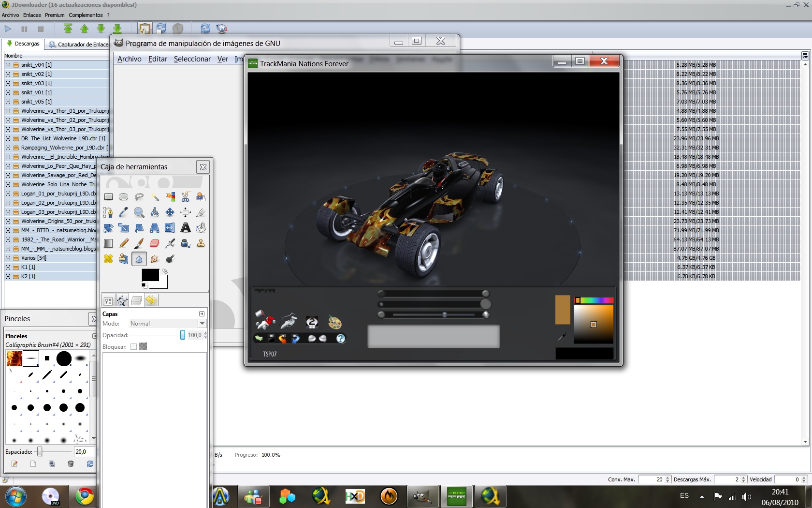Reset colors to default black and white
Image resolution: width=812 pixels, height=508 pixels.
144,286
